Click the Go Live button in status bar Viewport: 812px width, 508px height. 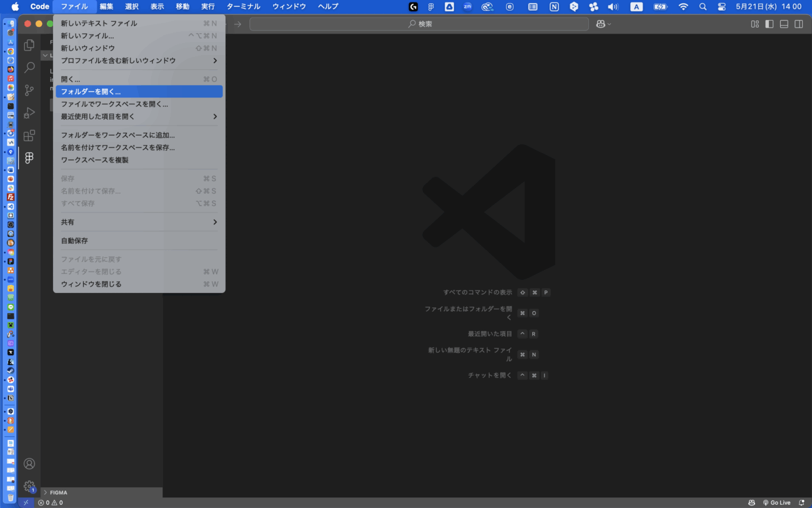[x=776, y=502]
